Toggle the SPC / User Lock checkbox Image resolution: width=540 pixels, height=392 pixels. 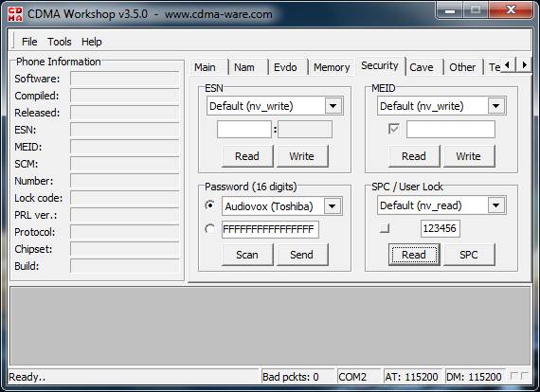pos(385,228)
